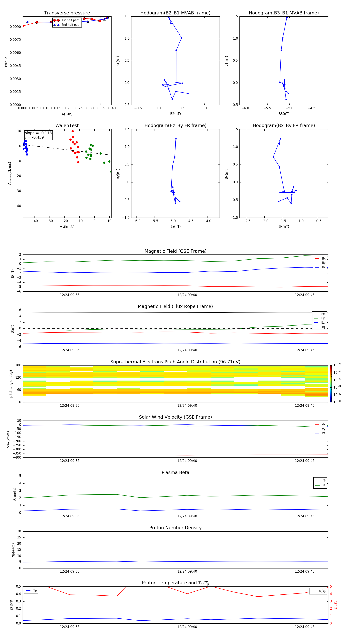Click the "Transverse pressure" plot title
This screenshot has width=351, height=644.
67,13
